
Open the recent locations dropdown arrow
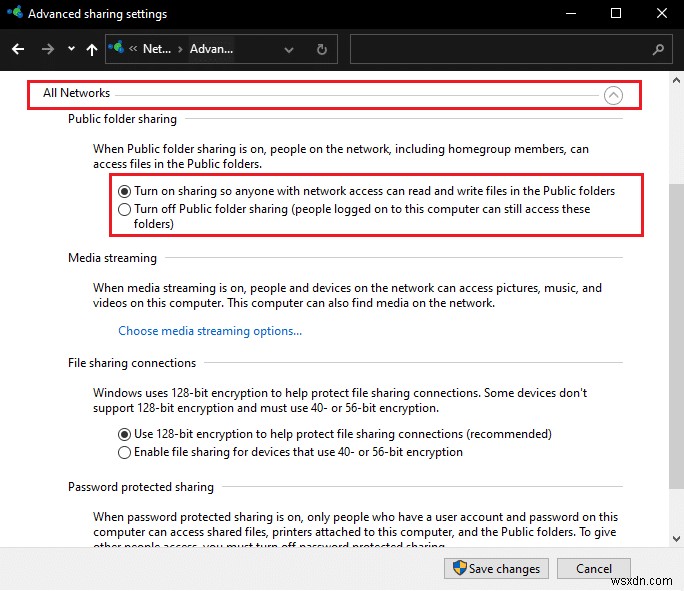[71, 49]
